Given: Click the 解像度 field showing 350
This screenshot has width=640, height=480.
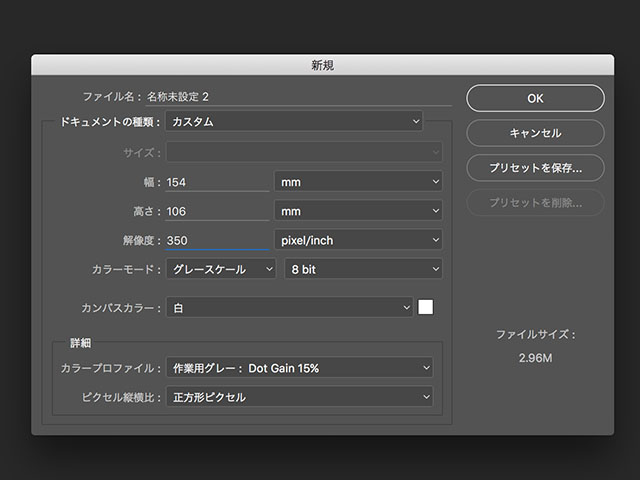Looking at the screenshot, I should 217,240.
